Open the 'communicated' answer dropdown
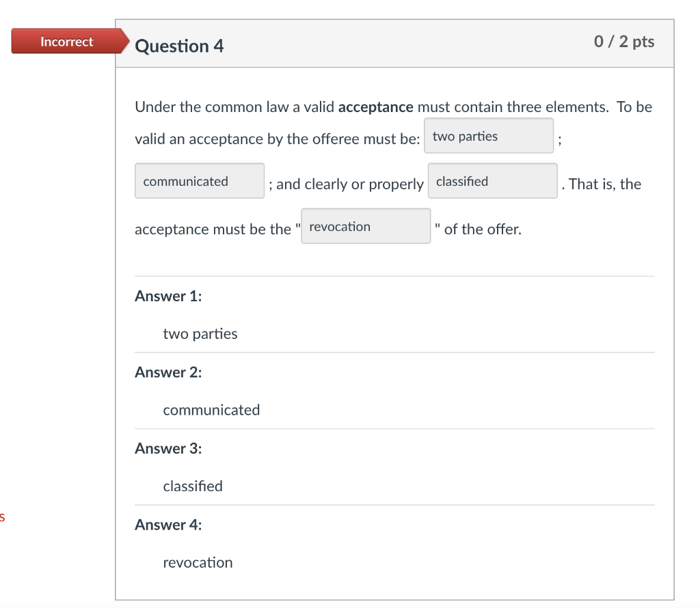700x608 pixels. click(x=199, y=180)
